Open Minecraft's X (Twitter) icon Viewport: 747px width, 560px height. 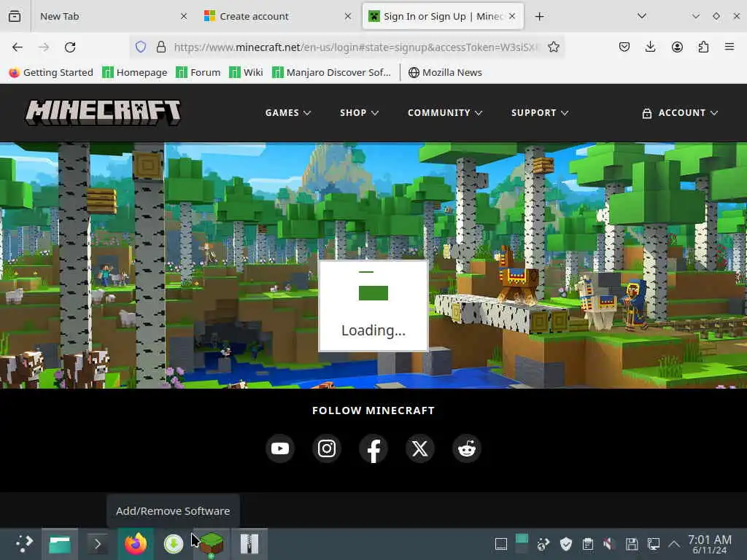[x=419, y=448]
